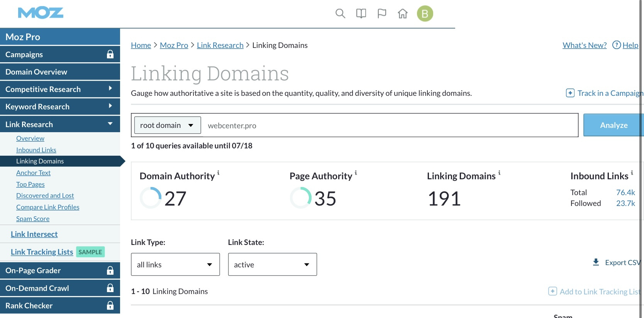Follow the Home breadcrumb link
This screenshot has height=318, width=644.
tap(141, 45)
